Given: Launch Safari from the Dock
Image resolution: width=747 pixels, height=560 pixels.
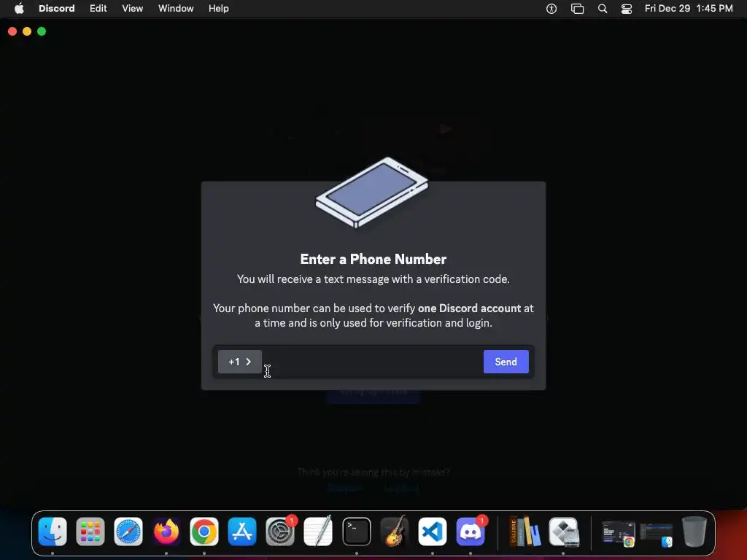Looking at the screenshot, I should tap(128, 532).
